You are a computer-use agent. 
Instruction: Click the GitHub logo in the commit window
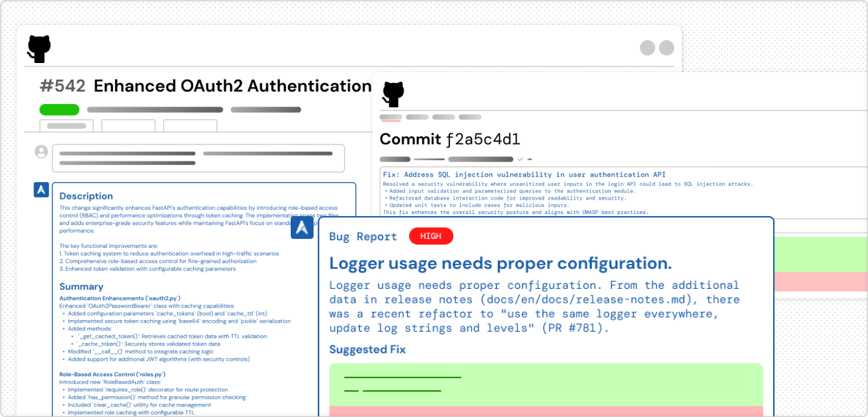tap(393, 94)
